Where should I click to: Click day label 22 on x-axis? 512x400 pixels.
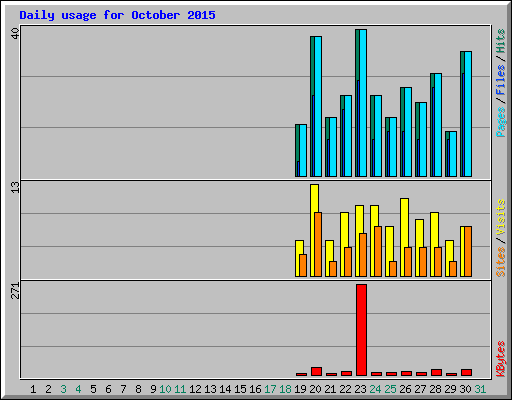(345, 389)
